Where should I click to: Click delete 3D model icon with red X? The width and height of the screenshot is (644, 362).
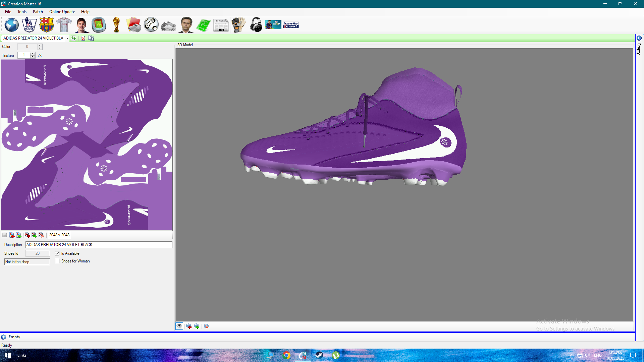pos(206,326)
